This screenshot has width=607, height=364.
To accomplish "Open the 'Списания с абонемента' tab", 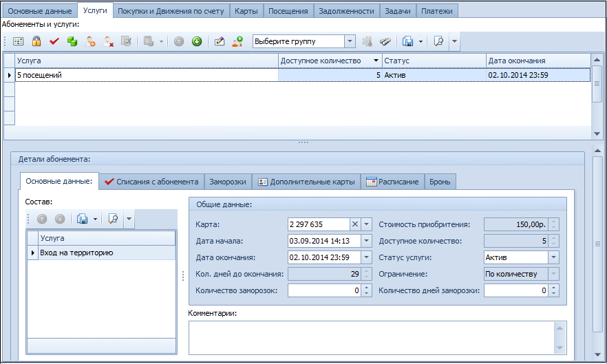I will tap(151, 182).
